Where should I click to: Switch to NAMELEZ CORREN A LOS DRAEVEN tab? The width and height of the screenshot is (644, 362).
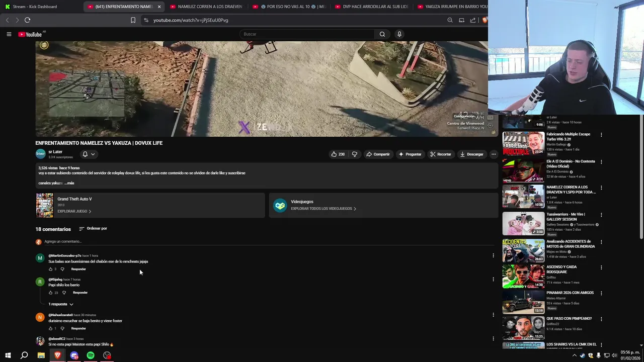coord(206,7)
